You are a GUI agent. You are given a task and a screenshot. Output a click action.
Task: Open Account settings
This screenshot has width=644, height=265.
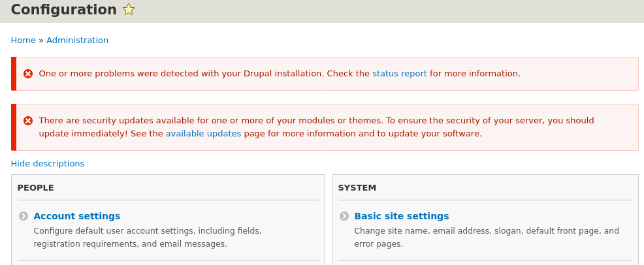tap(77, 216)
